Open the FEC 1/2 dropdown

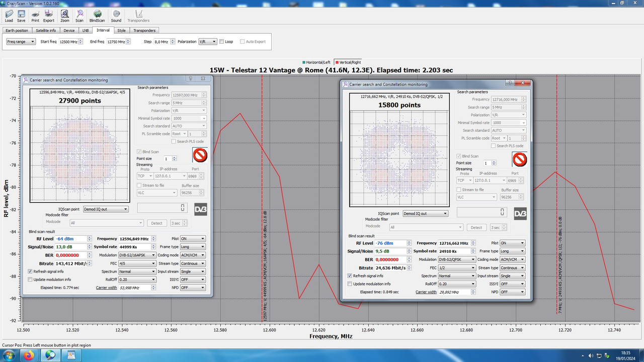[x=457, y=267]
